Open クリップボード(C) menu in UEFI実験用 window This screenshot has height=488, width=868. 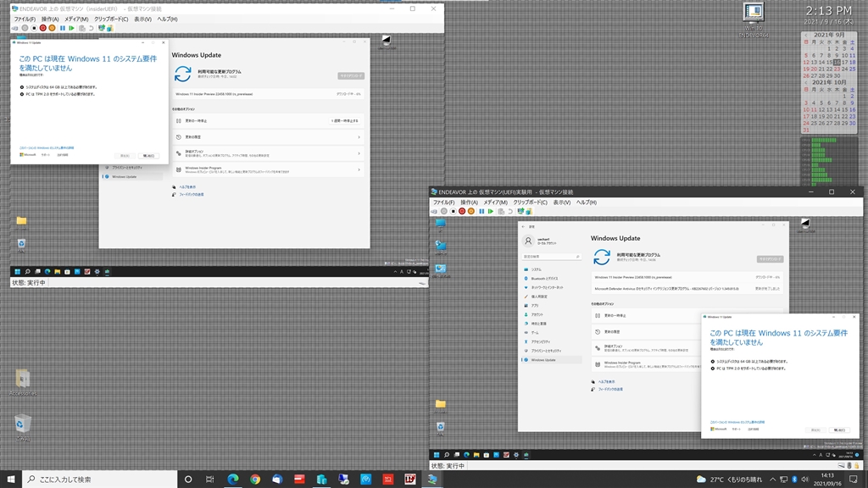530,202
